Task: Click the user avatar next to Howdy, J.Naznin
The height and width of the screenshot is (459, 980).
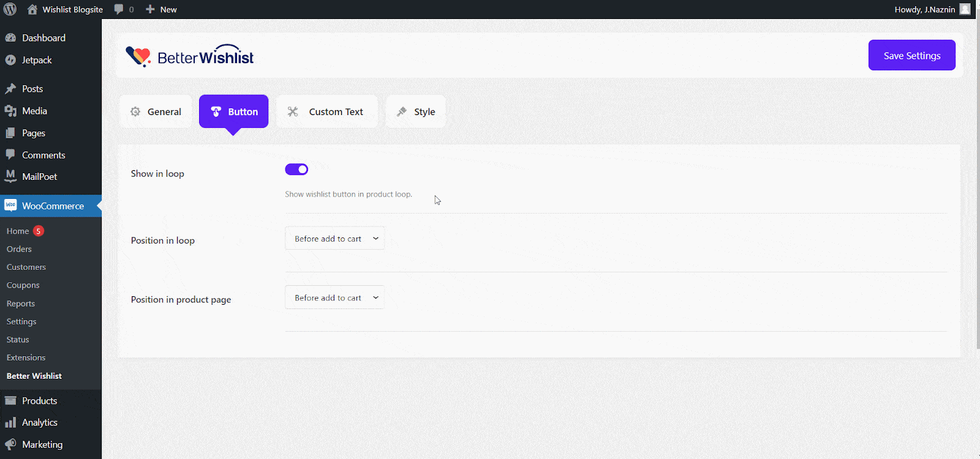Action: [x=965, y=9]
